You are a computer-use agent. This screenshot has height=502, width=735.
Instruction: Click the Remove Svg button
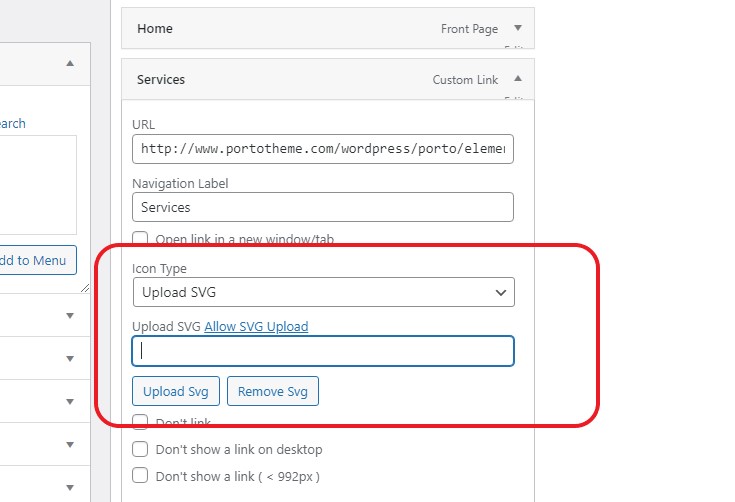coord(273,391)
